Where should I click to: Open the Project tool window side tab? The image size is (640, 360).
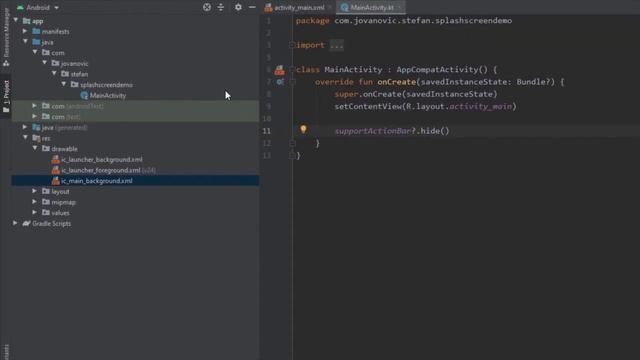tap(6, 96)
